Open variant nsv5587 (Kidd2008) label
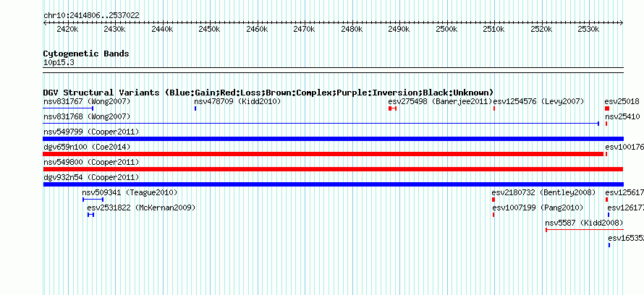This screenshot has height=295, width=644. pos(584,223)
